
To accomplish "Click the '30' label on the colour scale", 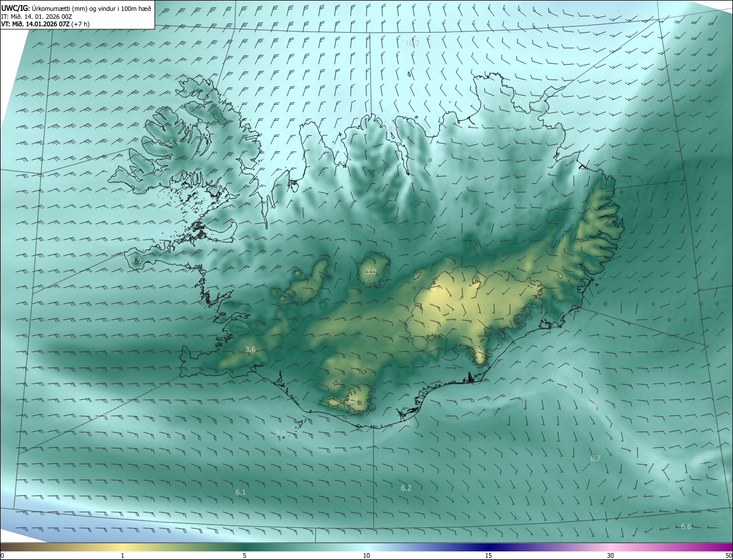I will (x=610, y=555).
